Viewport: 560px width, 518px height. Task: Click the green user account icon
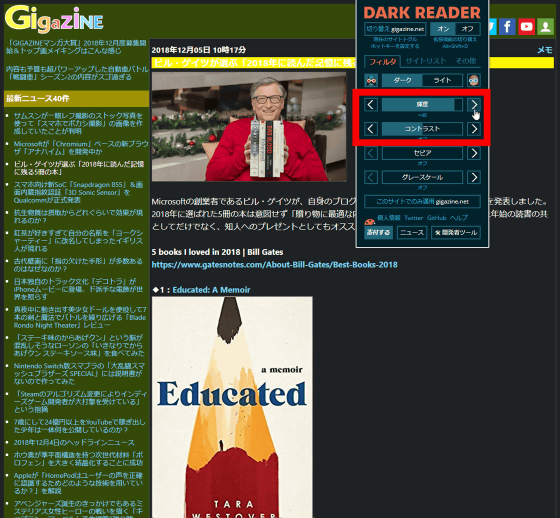pos(545,26)
